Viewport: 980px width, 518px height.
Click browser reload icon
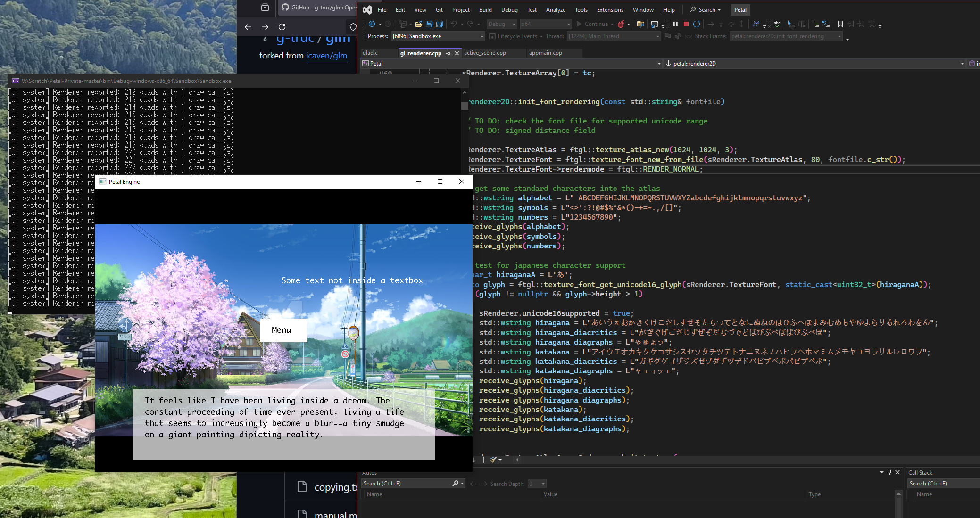[x=282, y=27]
